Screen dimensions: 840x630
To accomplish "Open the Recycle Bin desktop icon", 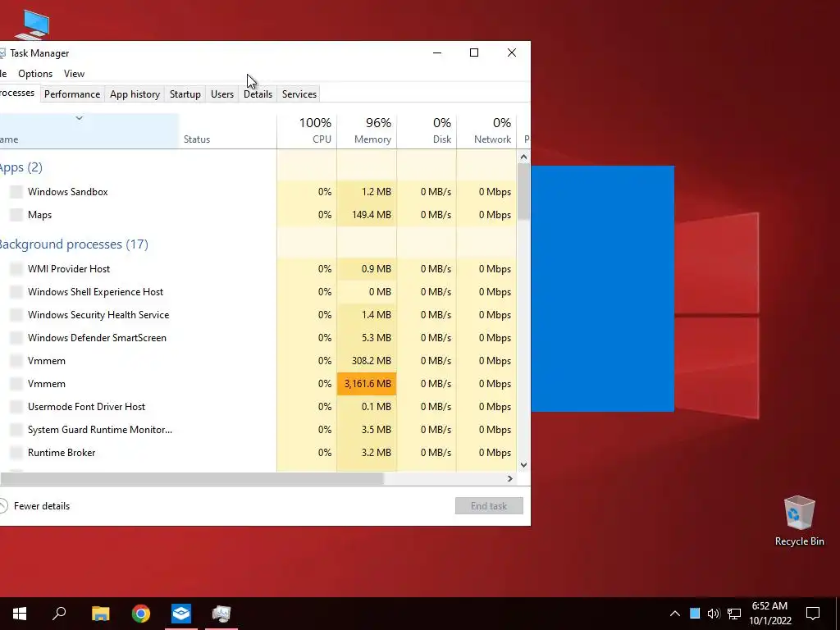I will (x=799, y=521).
